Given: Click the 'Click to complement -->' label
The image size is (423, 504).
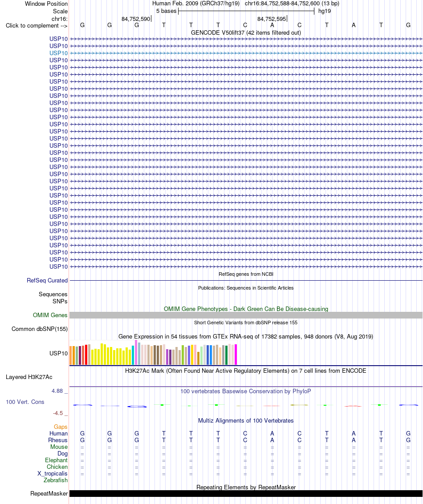Looking at the screenshot, I should [37, 26].
